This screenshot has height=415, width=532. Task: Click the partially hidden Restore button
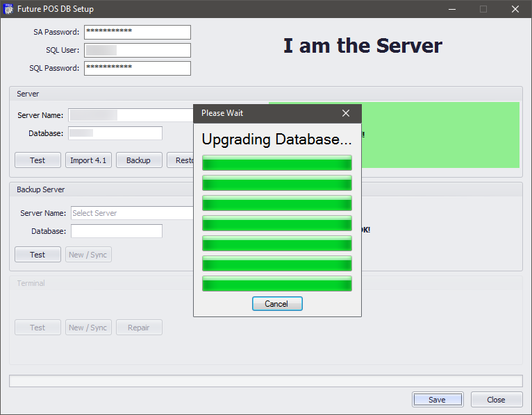click(x=181, y=160)
